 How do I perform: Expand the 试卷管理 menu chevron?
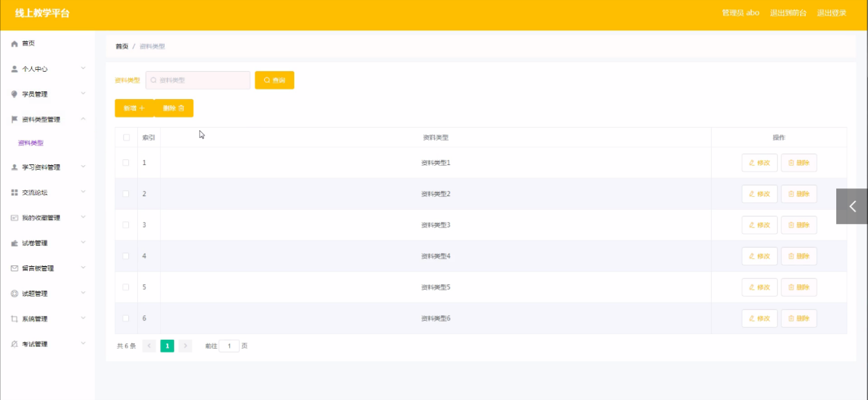click(x=83, y=243)
